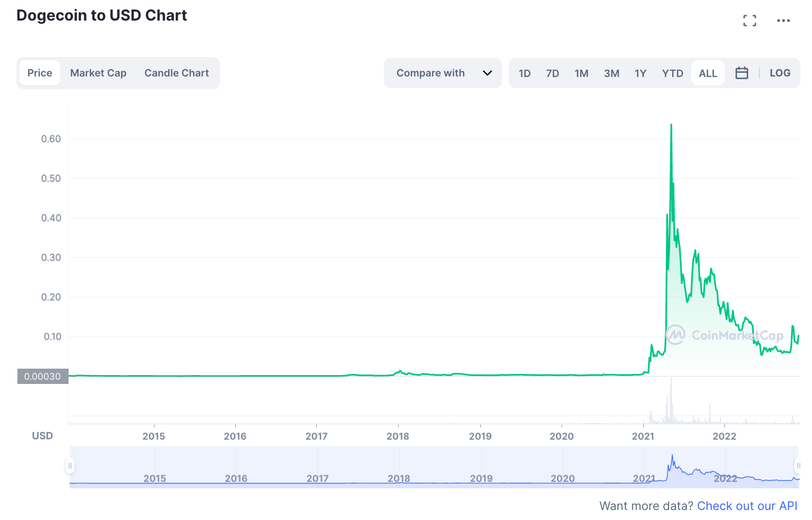Follow the Check out our API link

tap(747, 506)
